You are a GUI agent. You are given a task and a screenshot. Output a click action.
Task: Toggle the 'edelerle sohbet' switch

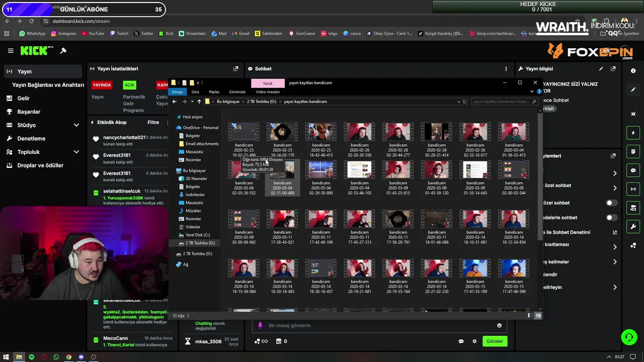tap(611, 218)
